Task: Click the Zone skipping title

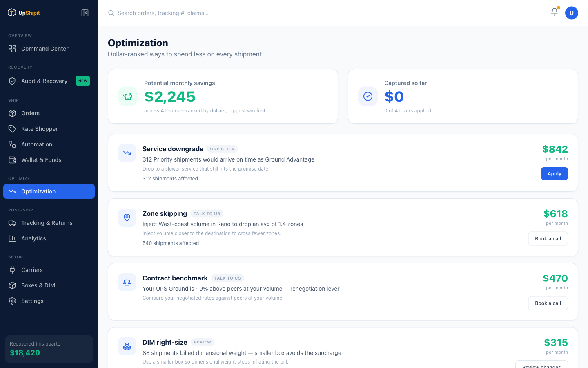Action: pos(165,213)
